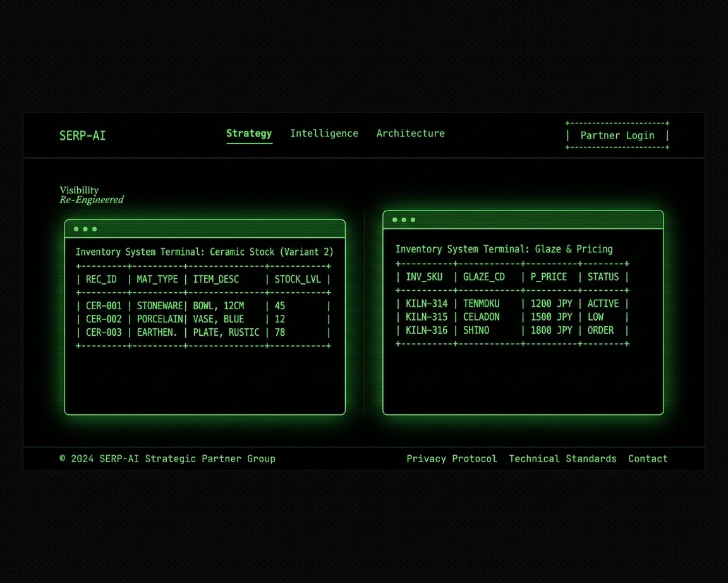Select the VASE, BLUE item cell
728x583 pixels.
click(x=219, y=319)
